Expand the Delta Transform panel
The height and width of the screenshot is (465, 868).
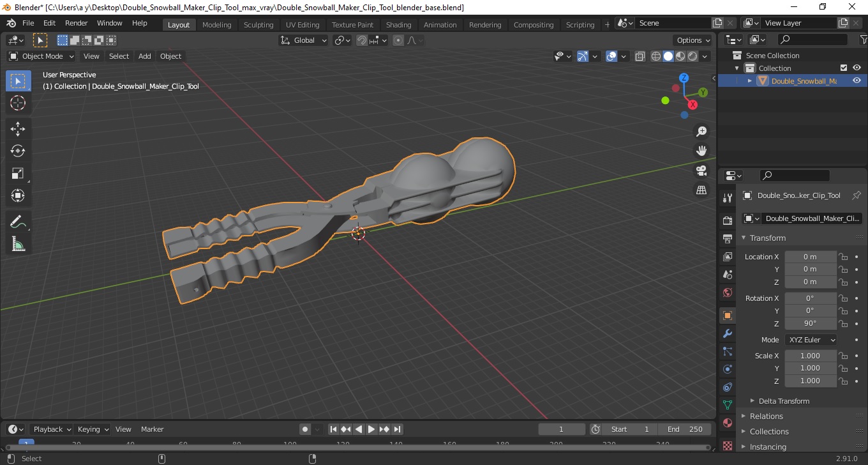tap(784, 401)
